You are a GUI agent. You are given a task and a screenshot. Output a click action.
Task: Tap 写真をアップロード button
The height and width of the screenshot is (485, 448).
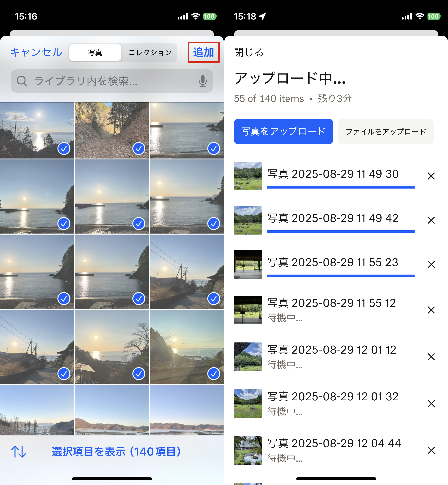283,131
